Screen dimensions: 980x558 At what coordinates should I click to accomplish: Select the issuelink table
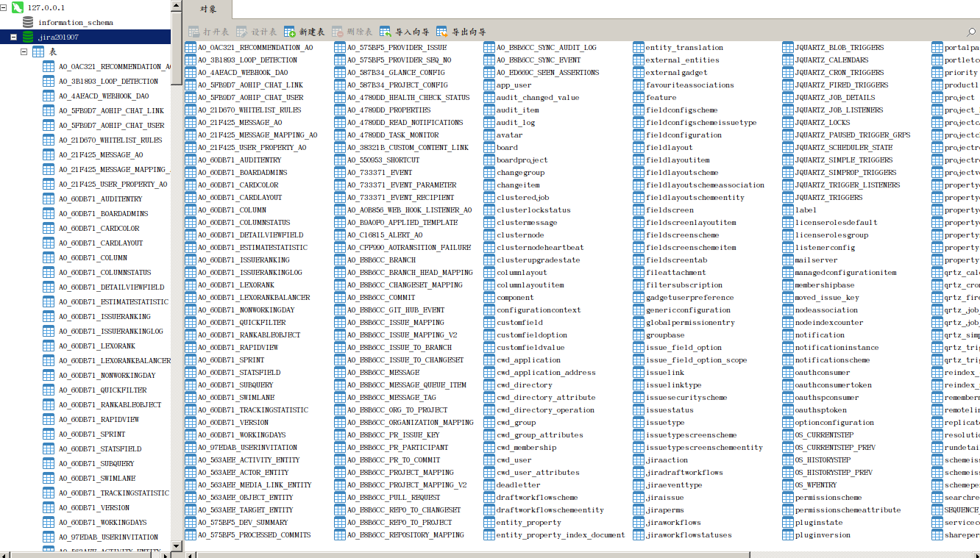[x=665, y=373]
